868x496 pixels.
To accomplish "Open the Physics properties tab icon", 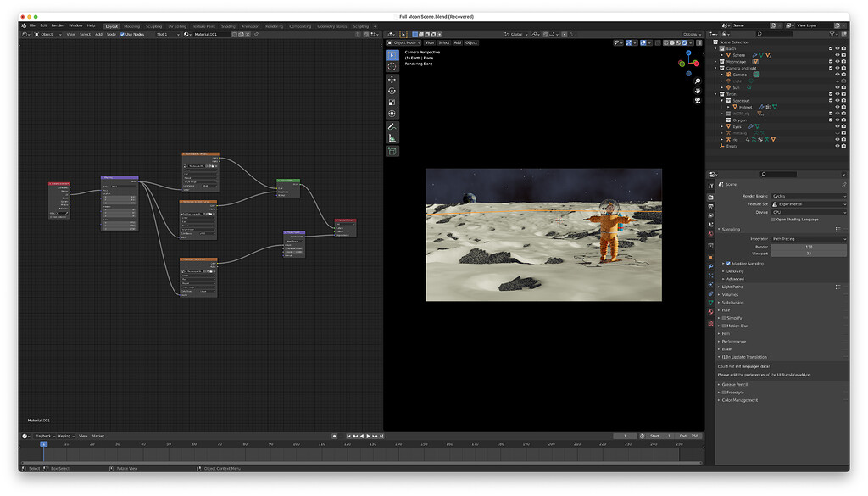I will (711, 285).
